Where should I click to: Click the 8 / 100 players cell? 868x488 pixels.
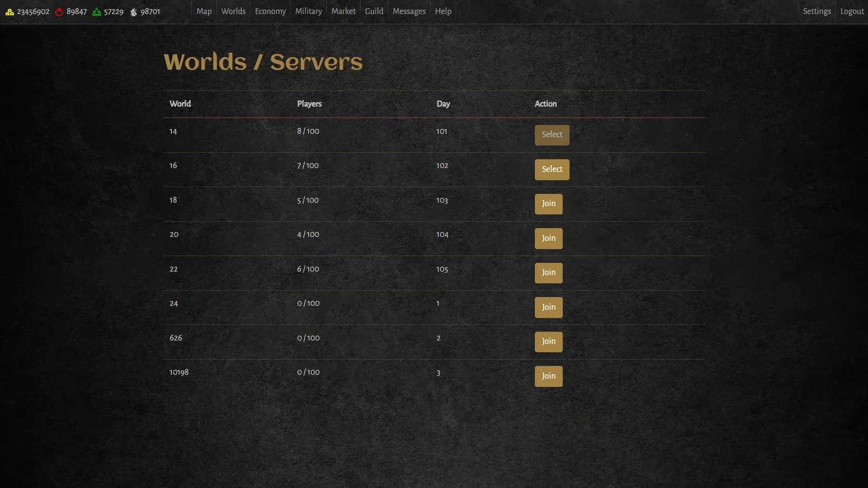point(308,131)
